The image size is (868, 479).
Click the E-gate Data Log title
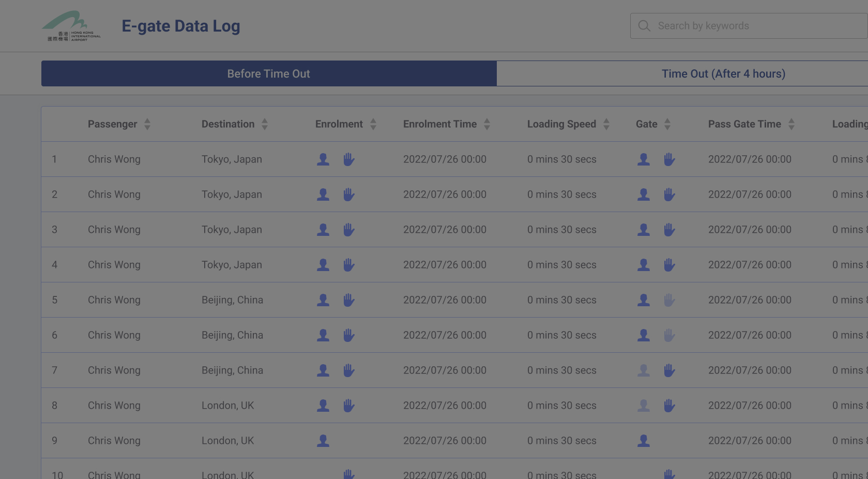click(x=181, y=26)
